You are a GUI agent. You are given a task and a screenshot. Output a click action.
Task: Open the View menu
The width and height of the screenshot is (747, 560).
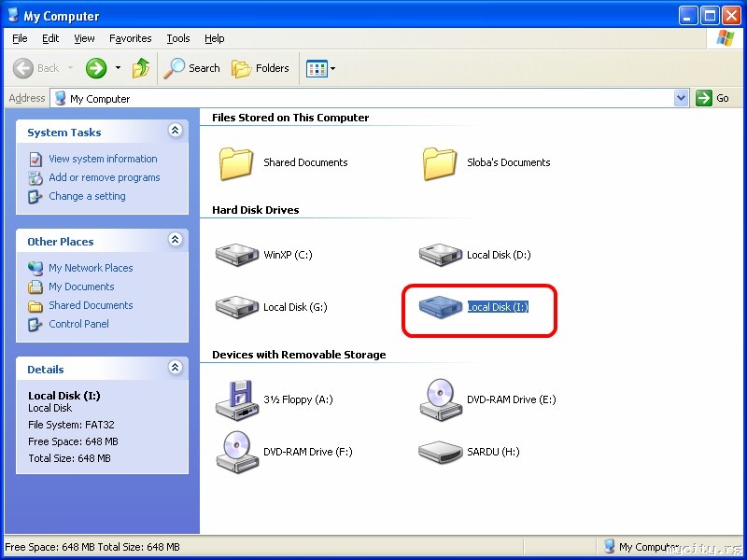point(84,38)
